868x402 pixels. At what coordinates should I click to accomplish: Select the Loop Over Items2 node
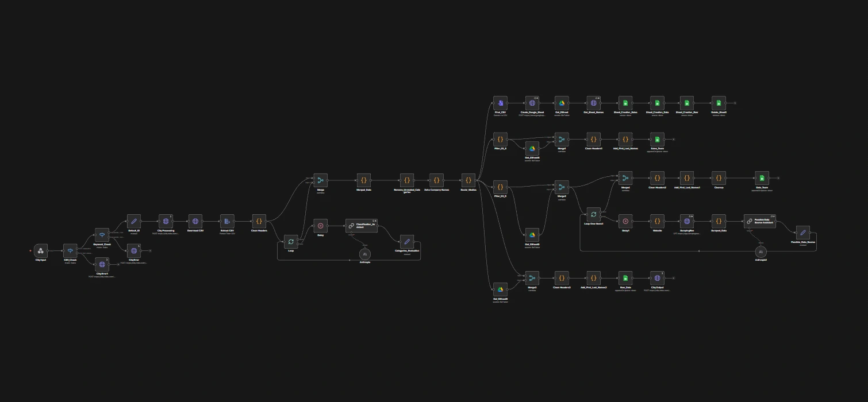pyautogui.click(x=594, y=214)
